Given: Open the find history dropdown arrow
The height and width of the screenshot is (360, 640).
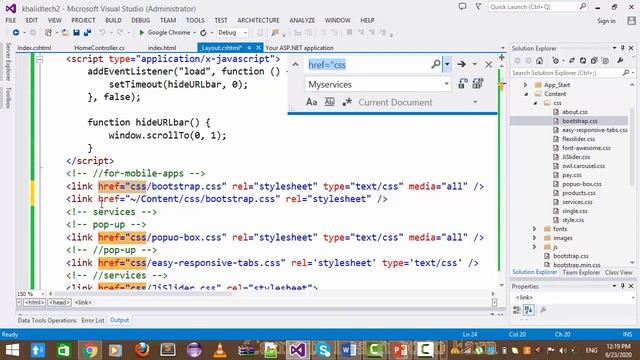Looking at the screenshot, I should [447, 64].
